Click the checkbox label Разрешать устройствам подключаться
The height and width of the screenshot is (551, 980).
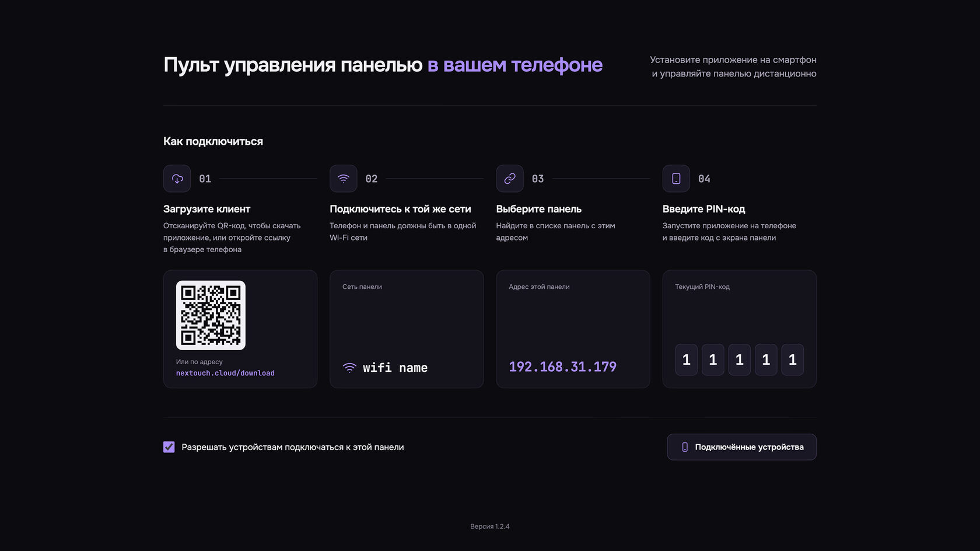(x=293, y=447)
